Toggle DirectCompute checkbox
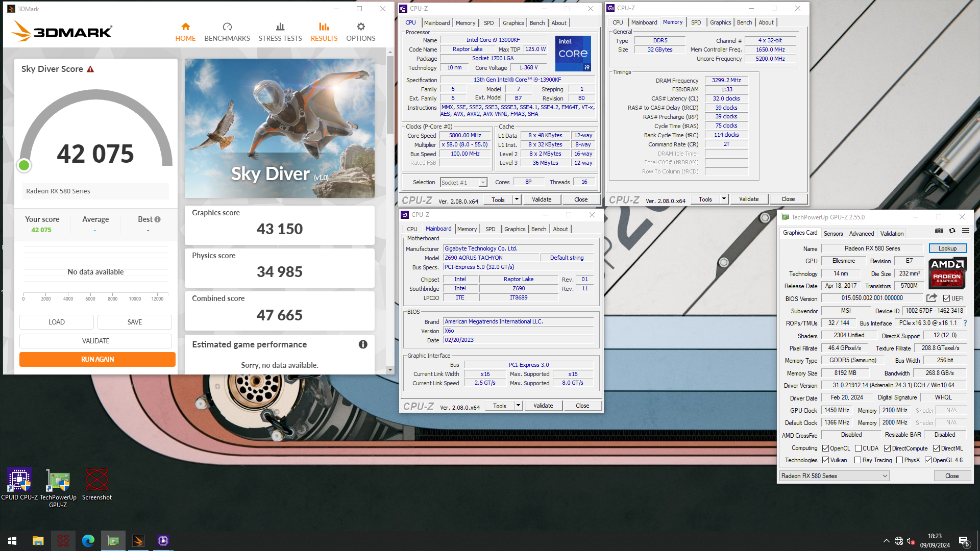Image resolution: width=980 pixels, height=551 pixels. (x=887, y=448)
